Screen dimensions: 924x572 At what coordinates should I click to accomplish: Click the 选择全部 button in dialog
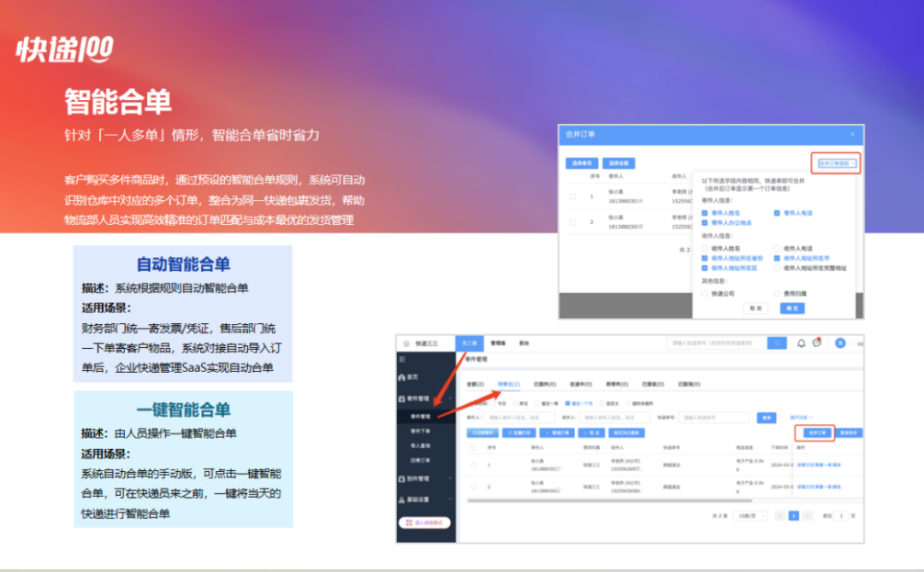[619, 163]
